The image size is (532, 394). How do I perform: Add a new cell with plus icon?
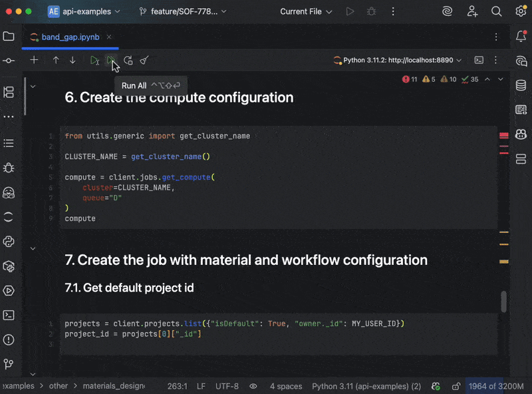[34, 60]
